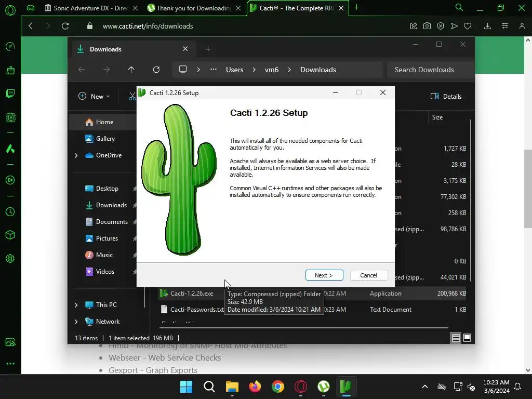Launch Firefox from taskbar
The height and width of the screenshot is (399, 532).
[255, 387]
